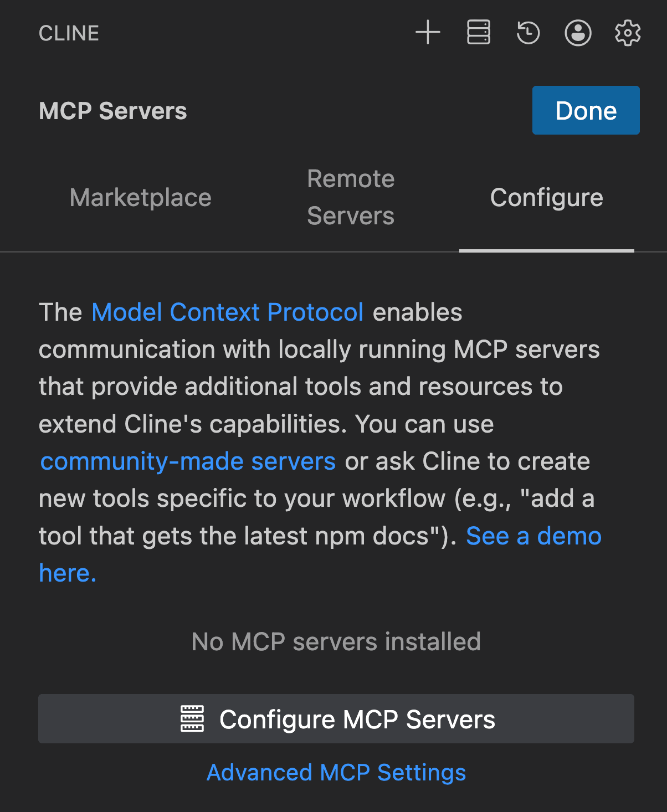Click the Done button

(586, 110)
